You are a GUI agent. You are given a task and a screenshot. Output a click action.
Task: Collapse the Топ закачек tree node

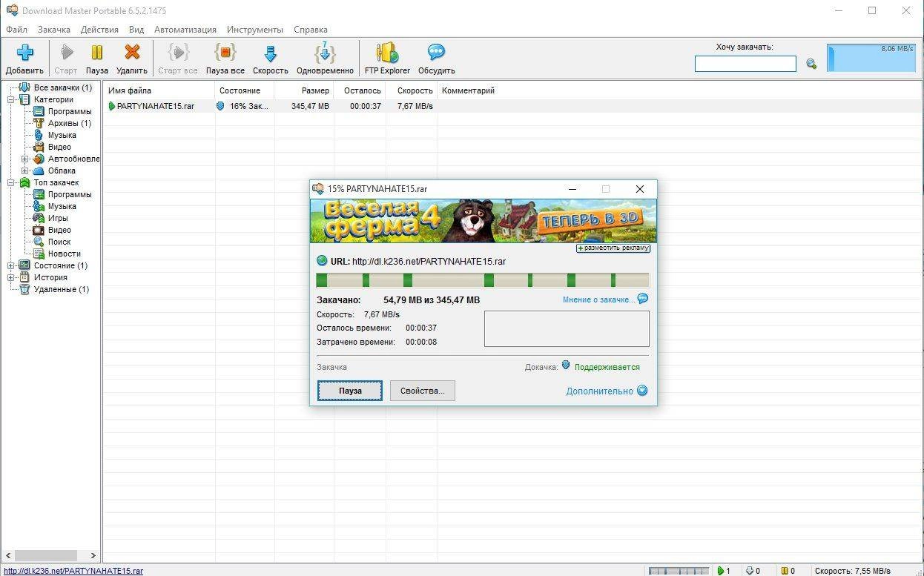click(10, 182)
